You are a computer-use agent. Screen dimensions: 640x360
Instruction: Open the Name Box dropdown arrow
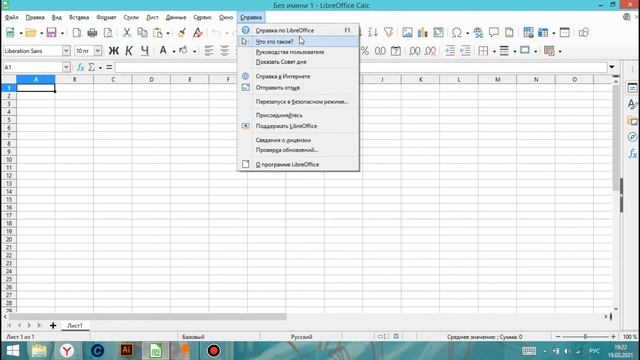click(x=66, y=67)
